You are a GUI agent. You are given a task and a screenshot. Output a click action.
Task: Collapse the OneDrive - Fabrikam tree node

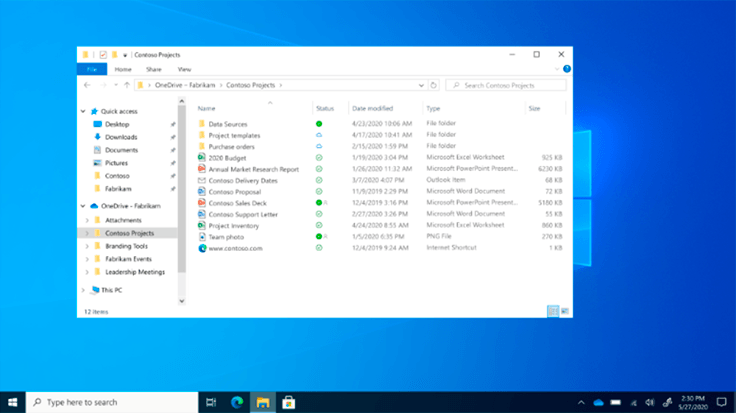click(x=83, y=206)
